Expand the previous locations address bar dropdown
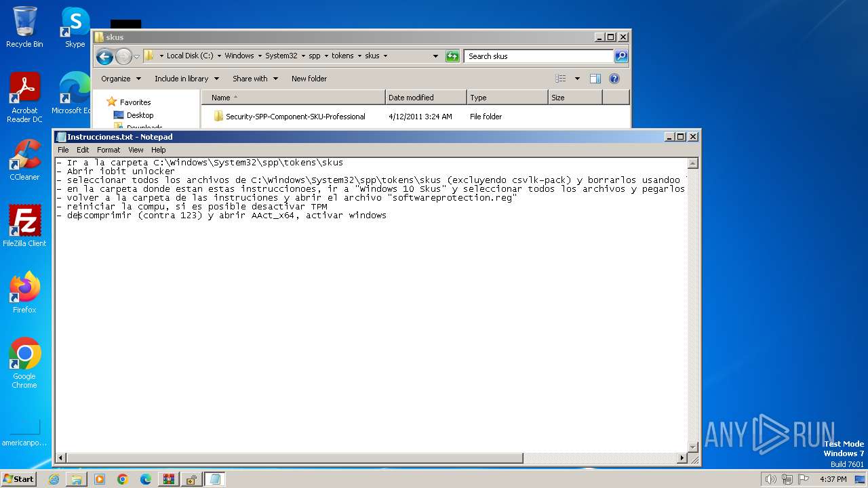Viewport: 868px width, 488px height. [435, 56]
